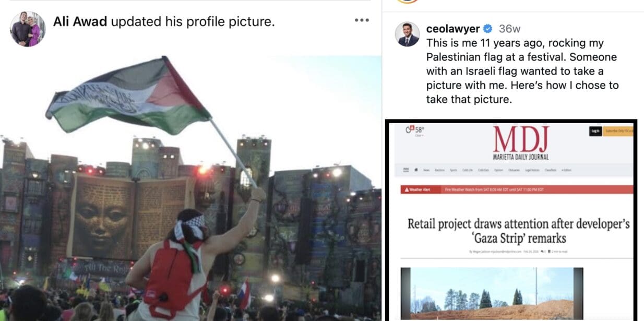Open ceolawyer's profile photo avatar

[x=408, y=34]
